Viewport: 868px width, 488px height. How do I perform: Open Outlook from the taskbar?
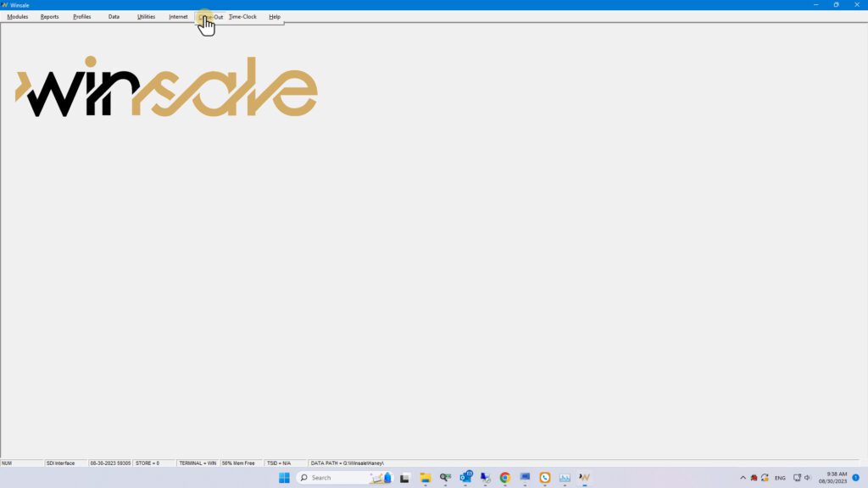pos(465,477)
